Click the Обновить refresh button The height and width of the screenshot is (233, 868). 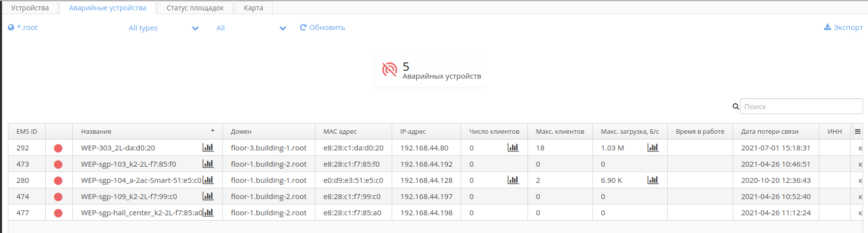(x=323, y=28)
